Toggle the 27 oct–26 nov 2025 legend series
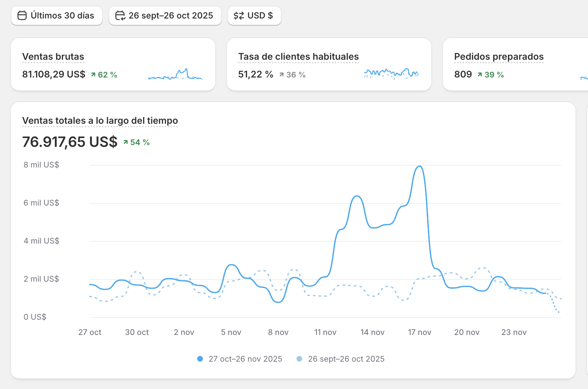 click(240, 359)
